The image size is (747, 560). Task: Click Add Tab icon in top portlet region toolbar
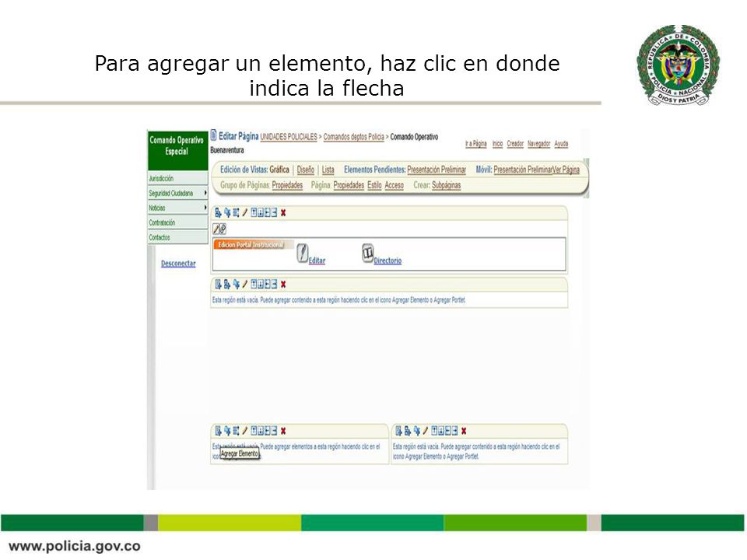click(x=227, y=213)
